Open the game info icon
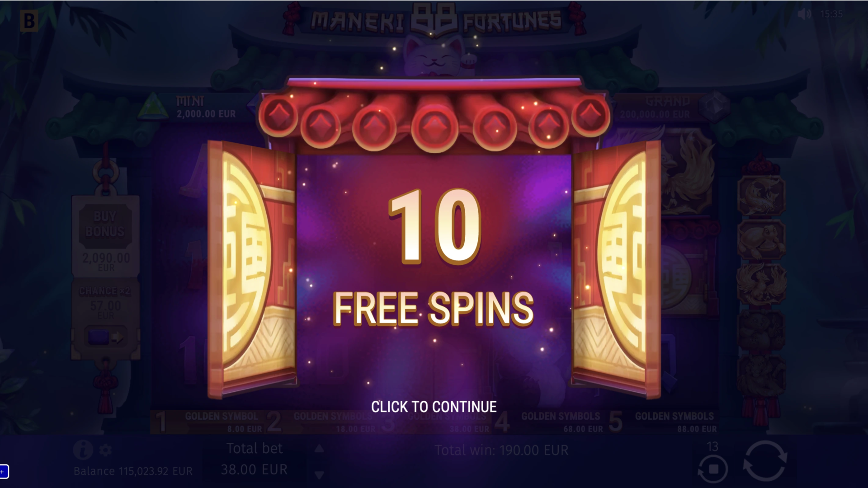The height and width of the screenshot is (488, 868). click(83, 450)
